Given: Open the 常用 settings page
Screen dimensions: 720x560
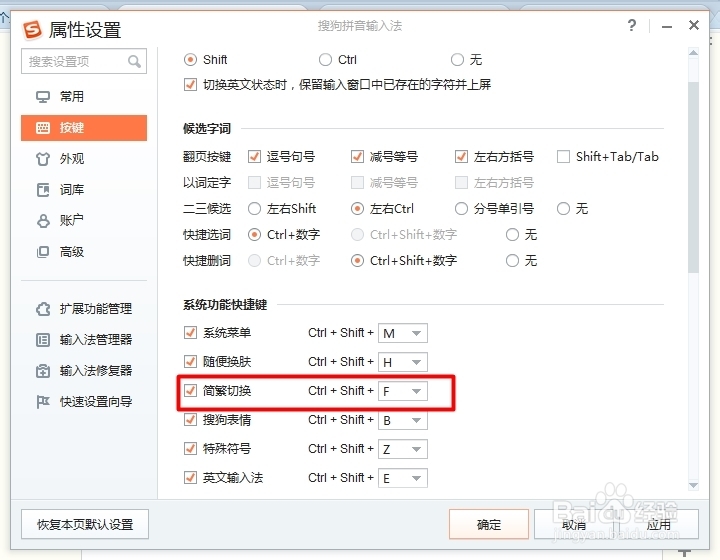Looking at the screenshot, I should pos(84,97).
